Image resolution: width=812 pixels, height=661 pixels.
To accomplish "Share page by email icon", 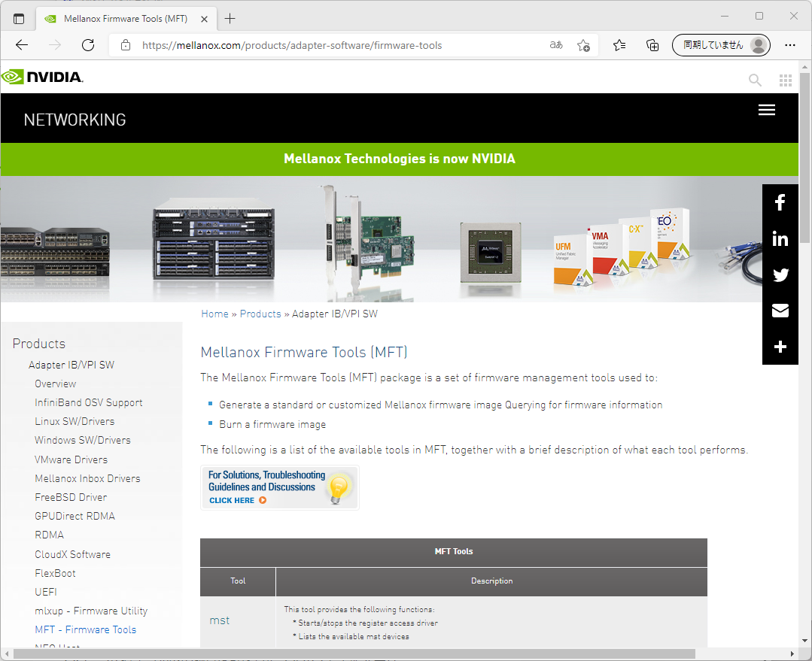I will point(780,311).
